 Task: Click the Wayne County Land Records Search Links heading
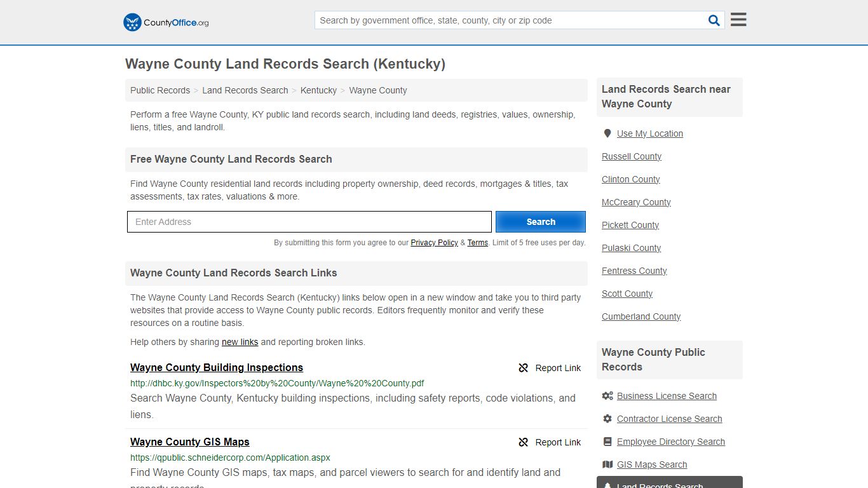[234, 273]
